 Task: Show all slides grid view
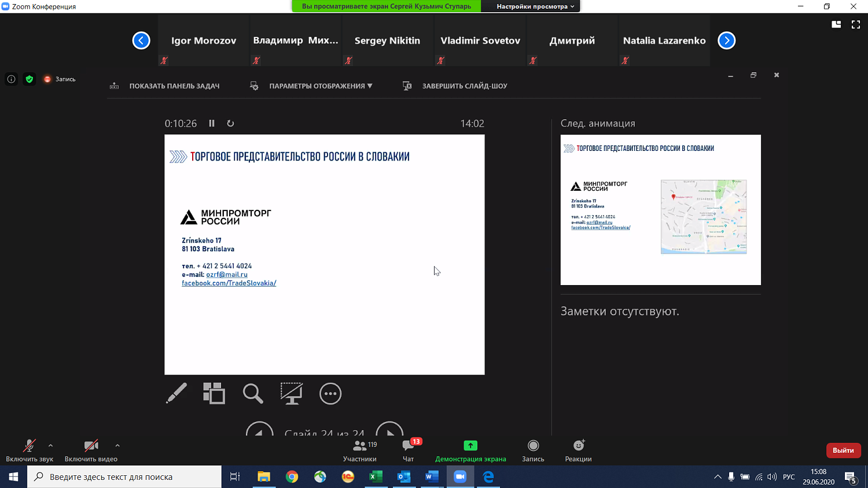(214, 394)
